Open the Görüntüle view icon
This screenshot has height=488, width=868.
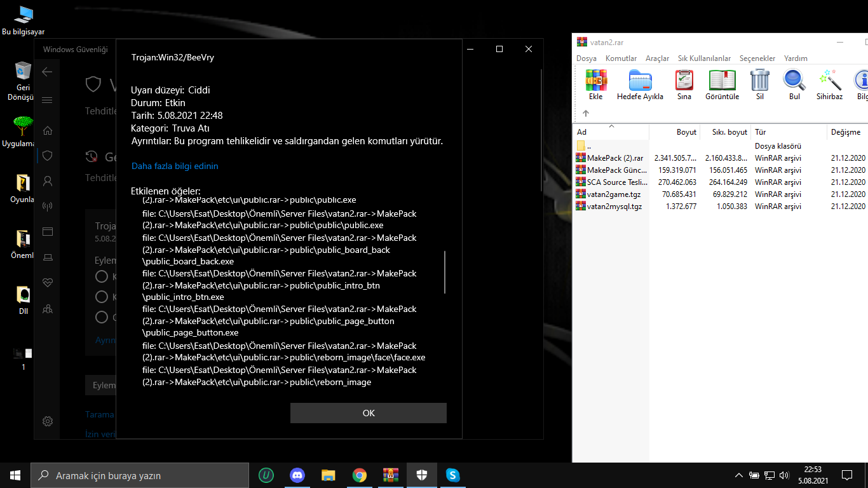point(722,85)
